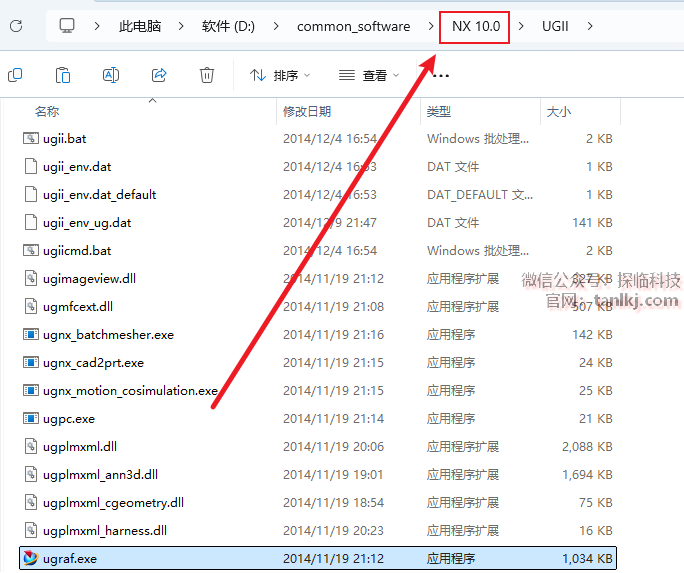The image size is (684, 573).
Task: Select the file name ugnx_motion_cosimulation.exe
Action: [130, 391]
